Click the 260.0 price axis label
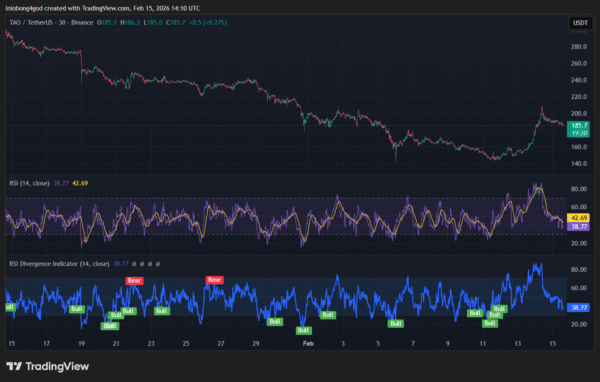The image size is (600, 382). click(x=579, y=64)
